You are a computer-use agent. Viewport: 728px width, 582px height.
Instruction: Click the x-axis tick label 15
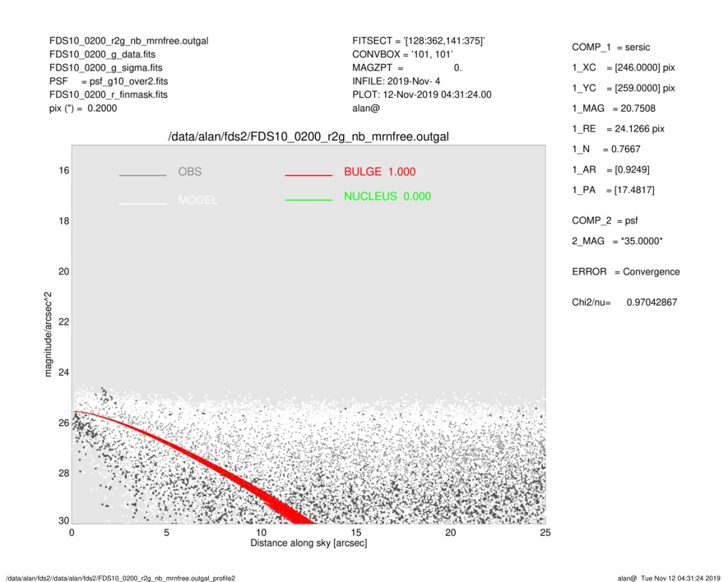coord(355,533)
